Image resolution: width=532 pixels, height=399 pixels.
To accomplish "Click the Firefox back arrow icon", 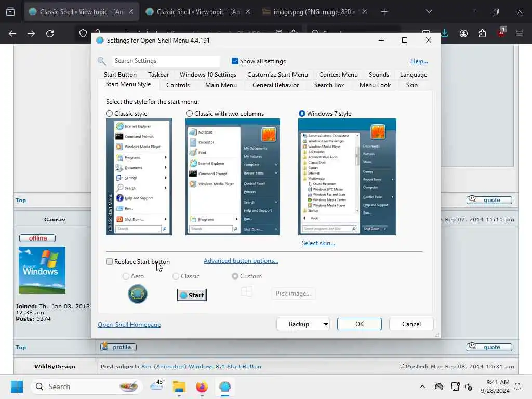I will click(12, 34).
